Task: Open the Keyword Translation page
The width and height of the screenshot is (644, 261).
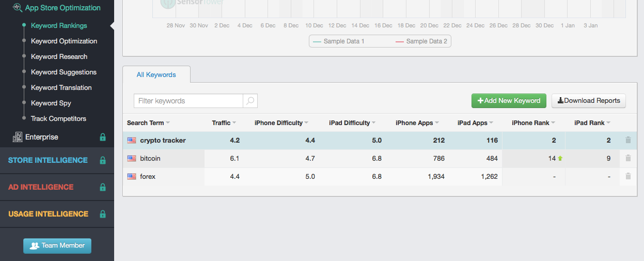Action: 61,87
